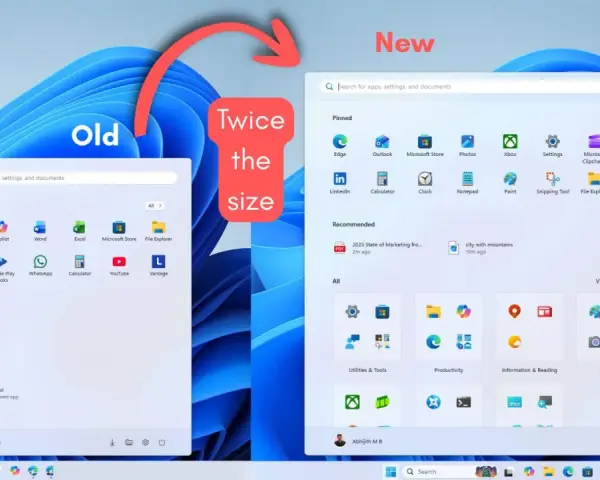
Task: Click the Recommended section heading
Action: click(x=353, y=224)
